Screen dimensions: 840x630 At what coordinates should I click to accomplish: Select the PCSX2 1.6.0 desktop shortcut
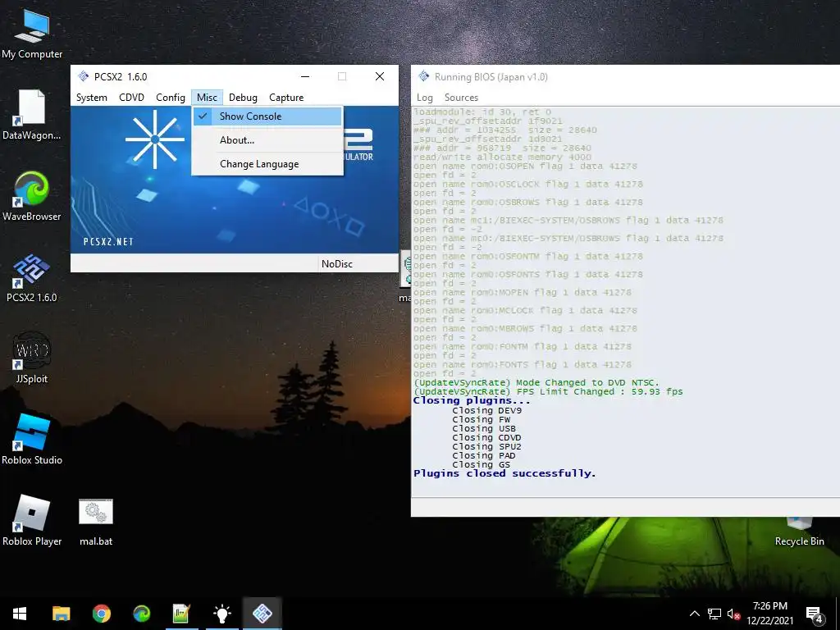click(x=32, y=277)
